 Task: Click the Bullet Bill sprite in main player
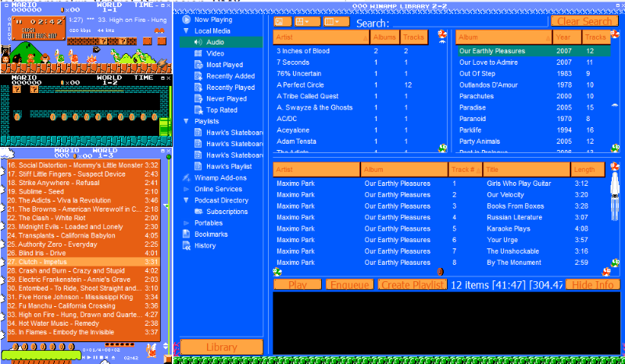(97, 49)
